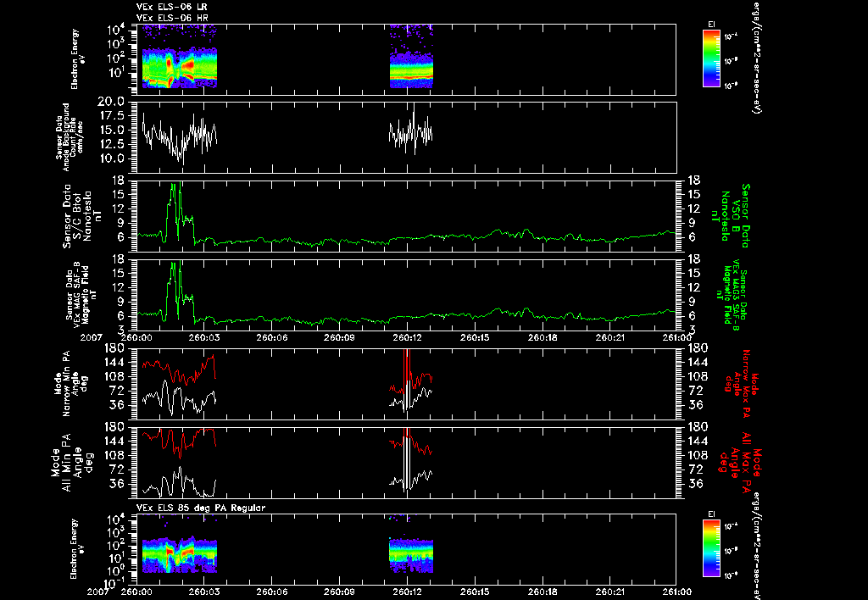Click the '17.5' tick on count rate axis
The width and height of the screenshot is (868, 600).
(113, 116)
